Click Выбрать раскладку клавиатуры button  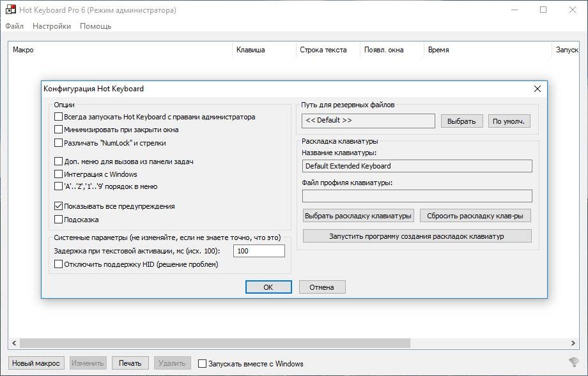coord(358,216)
